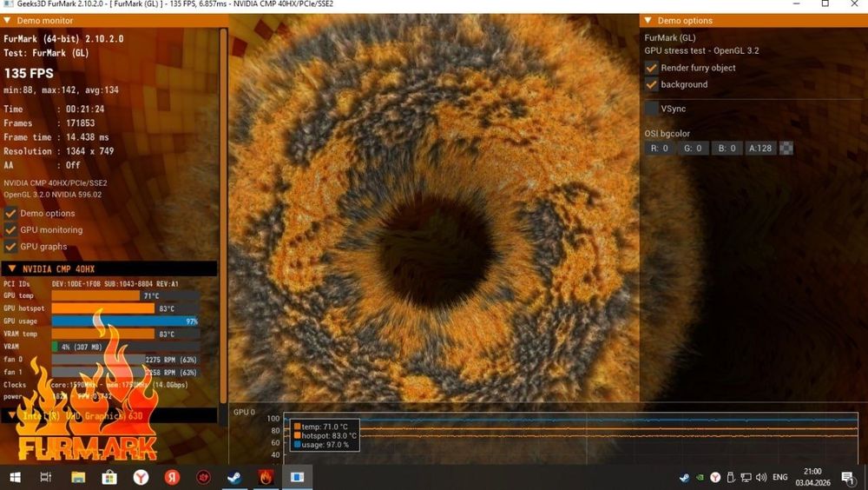Open network status tray icon
The width and height of the screenshot is (868, 490).
pos(746,477)
